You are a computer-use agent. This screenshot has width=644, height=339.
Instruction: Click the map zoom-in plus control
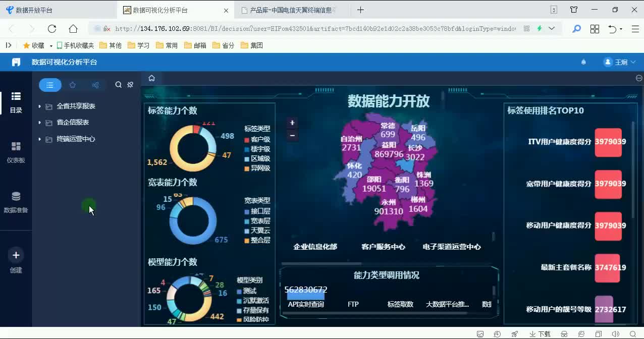292,123
